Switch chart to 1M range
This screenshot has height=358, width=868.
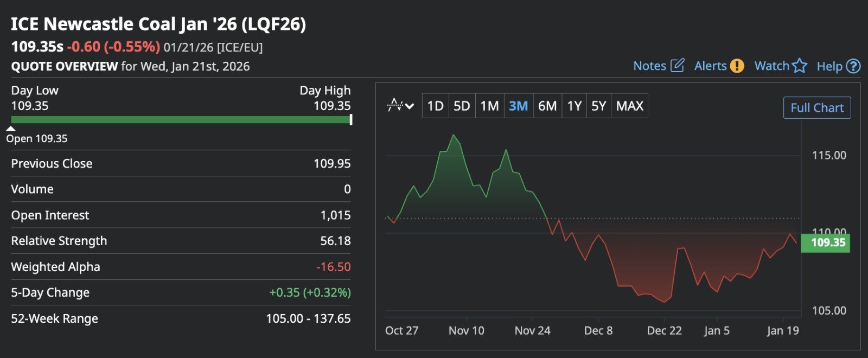[x=489, y=106]
